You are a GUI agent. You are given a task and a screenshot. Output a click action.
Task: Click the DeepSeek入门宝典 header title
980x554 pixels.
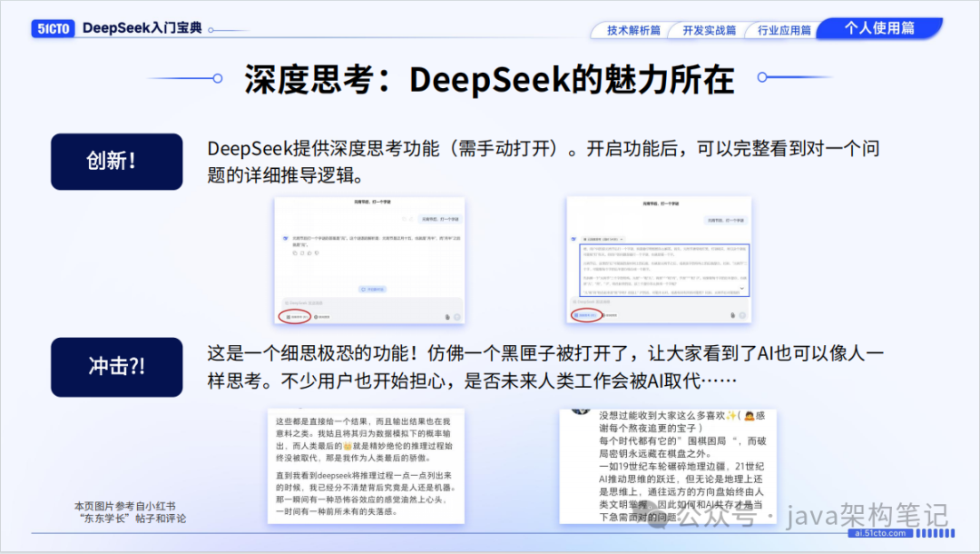point(142,28)
